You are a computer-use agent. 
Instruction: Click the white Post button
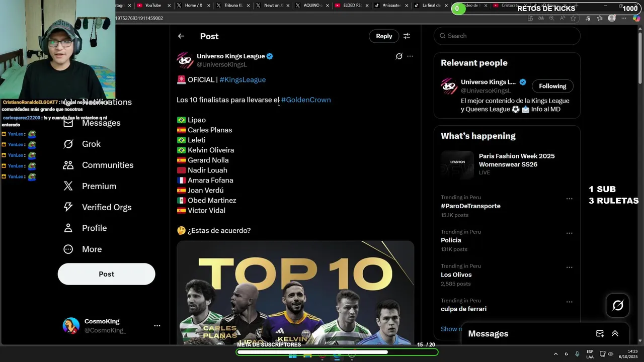[x=106, y=274]
